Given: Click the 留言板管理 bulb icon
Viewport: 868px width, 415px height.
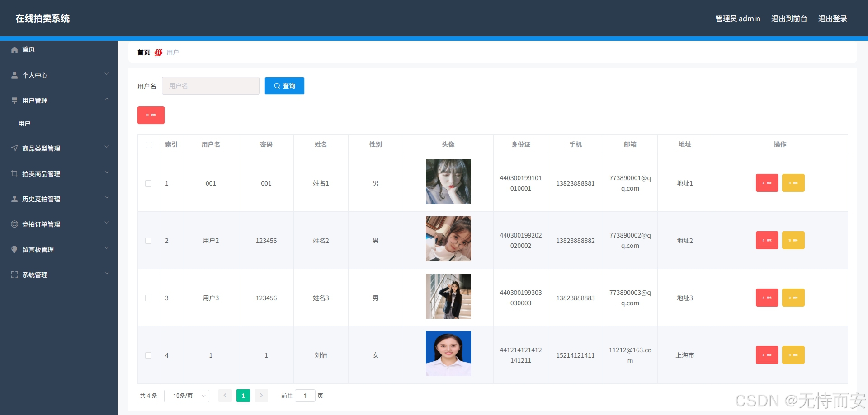Looking at the screenshot, I should click(14, 249).
